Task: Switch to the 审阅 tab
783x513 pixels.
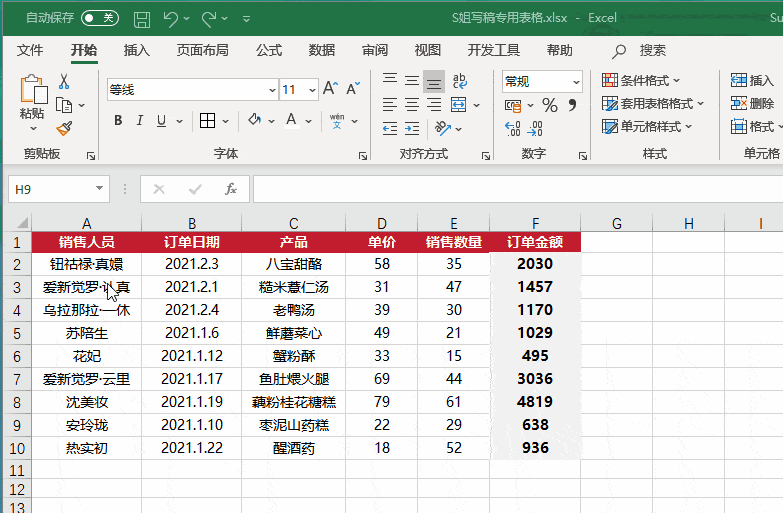Action: pos(375,50)
